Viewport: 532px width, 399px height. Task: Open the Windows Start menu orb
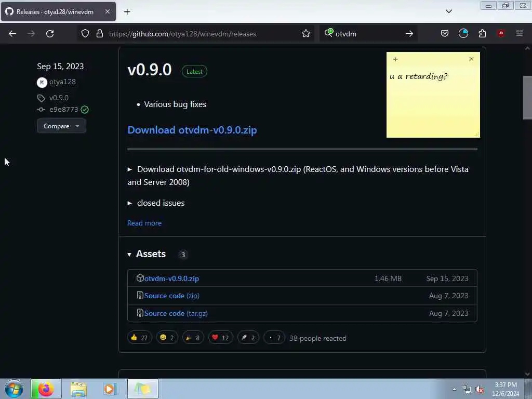pos(14,389)
